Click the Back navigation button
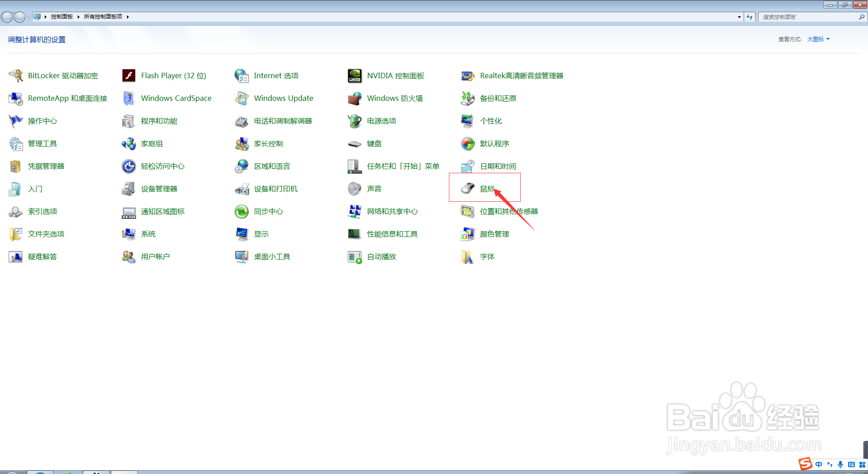Viewport: 868px width, 474px height. [7, 17]
